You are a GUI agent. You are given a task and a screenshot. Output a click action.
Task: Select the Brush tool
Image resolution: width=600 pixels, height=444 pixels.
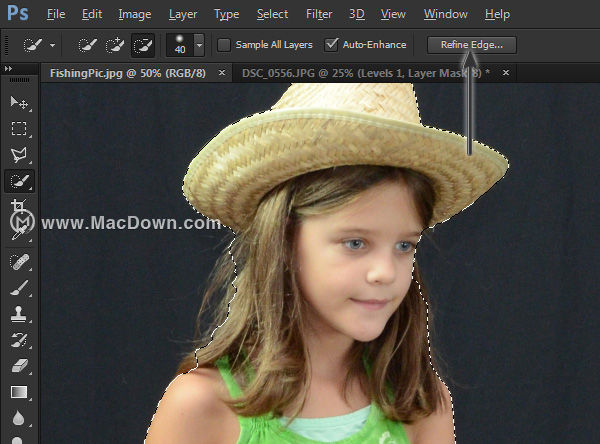[19, 288]
